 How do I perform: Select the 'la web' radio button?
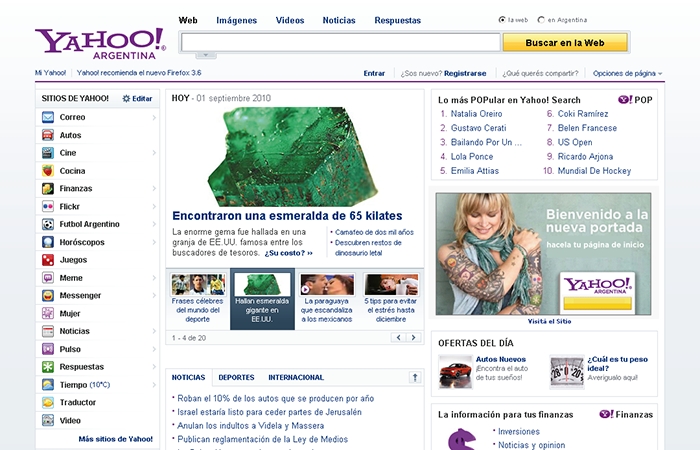502,20
